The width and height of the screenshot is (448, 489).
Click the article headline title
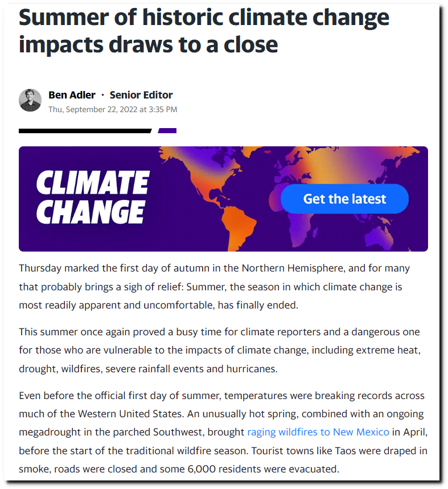204,31
